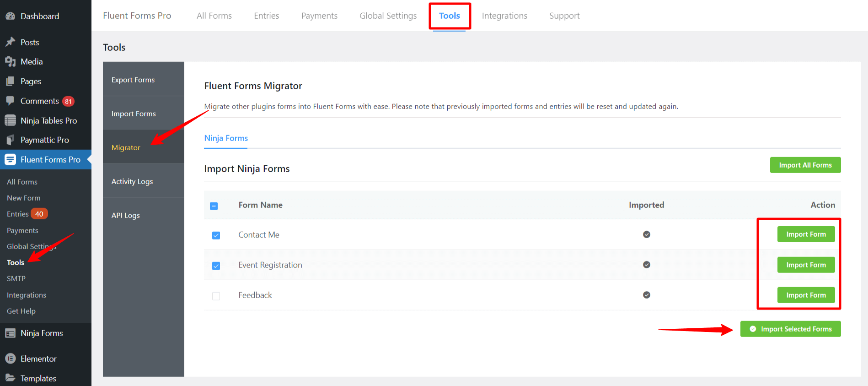Screen dimensions: 868x386
Task: Click the Comments speech bubble icon
Action: 10,101
